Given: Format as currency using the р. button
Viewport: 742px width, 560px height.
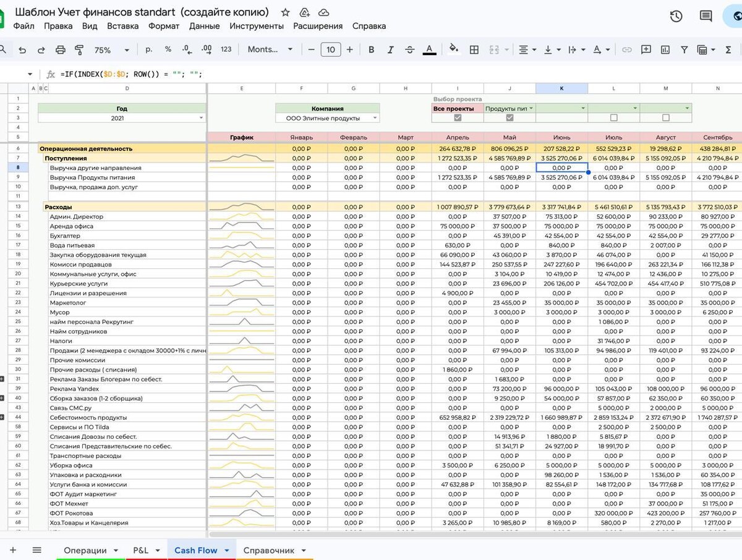Looking at the screenshot, I should 149,49.
